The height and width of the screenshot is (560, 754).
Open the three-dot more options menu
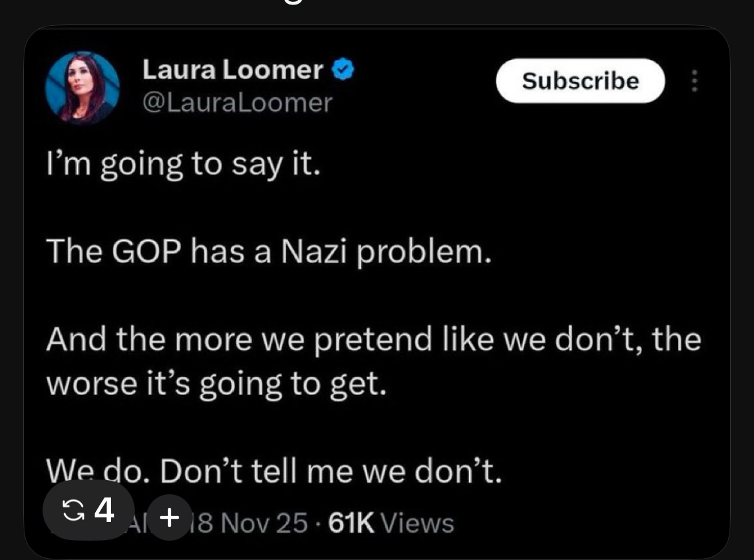click(694, 81)
